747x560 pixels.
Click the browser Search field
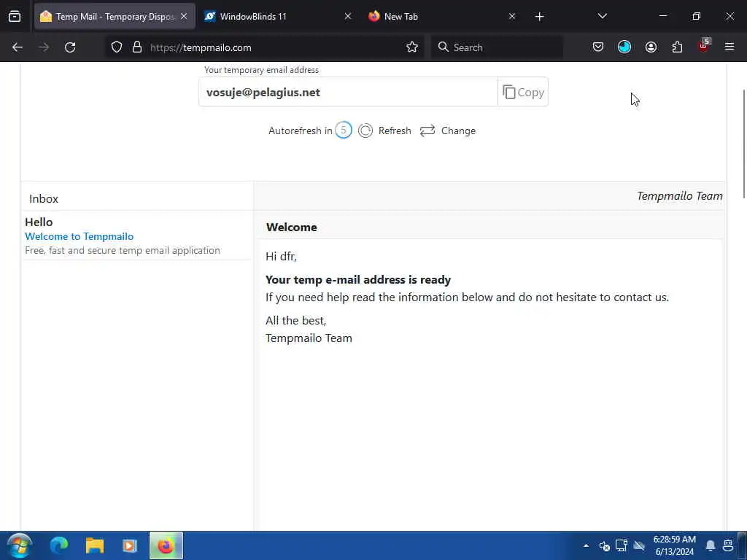[497, 47]
